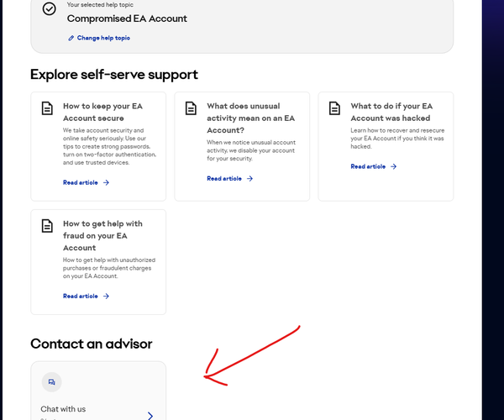The image size is (504, 420).
Task: Click the pencil icon next to Change help topic
Action: 71,39
